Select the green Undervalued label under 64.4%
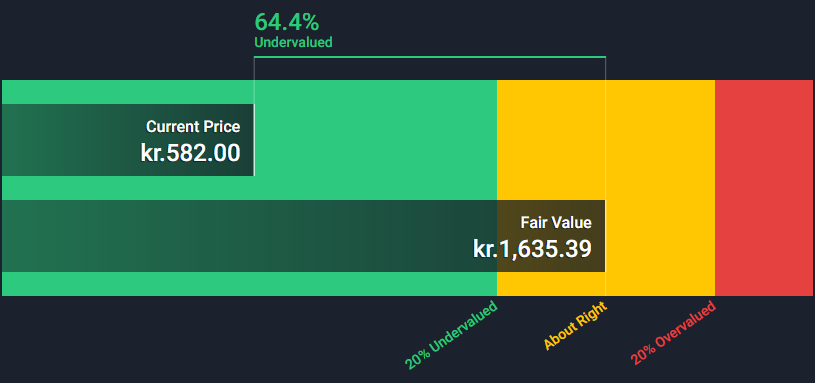815x383 pixels. [293, 42]
